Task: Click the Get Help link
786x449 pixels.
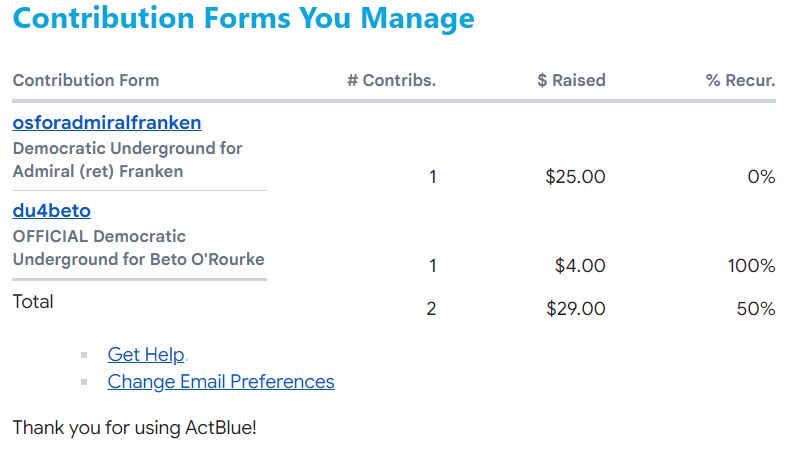Action: [x=146, y=355]
